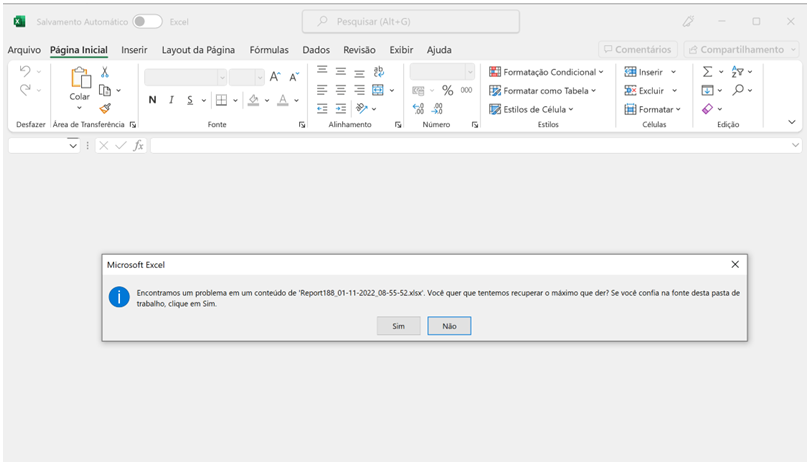Switch to the Layout da Página tab
The width and height of the screenshot is (810, 462).
[198, 50]
